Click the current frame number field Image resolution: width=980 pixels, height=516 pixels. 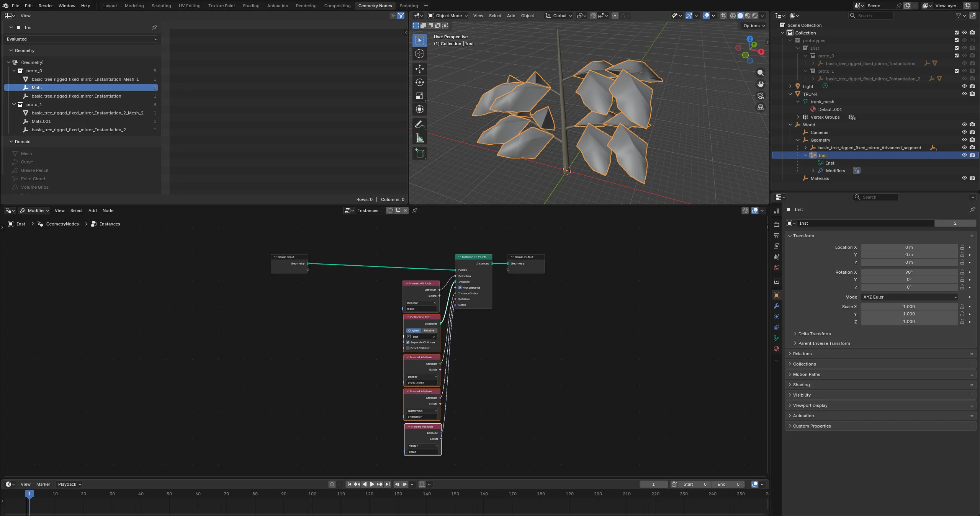pos(653,484)
